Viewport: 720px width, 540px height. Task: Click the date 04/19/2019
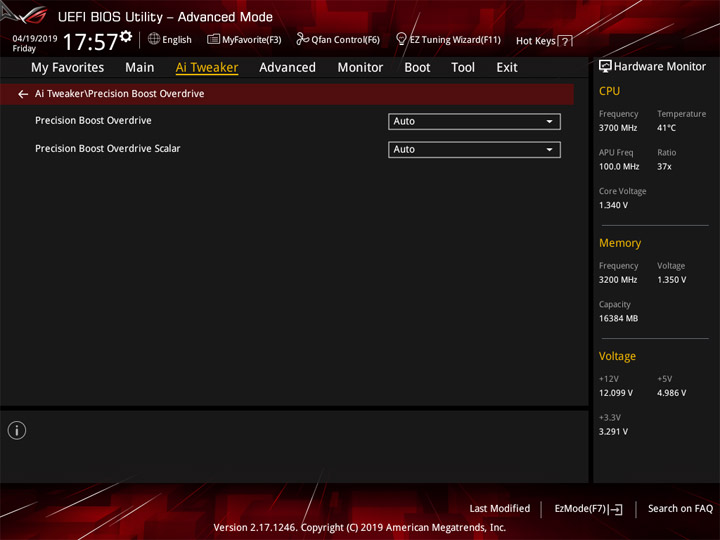click(35, 39)
